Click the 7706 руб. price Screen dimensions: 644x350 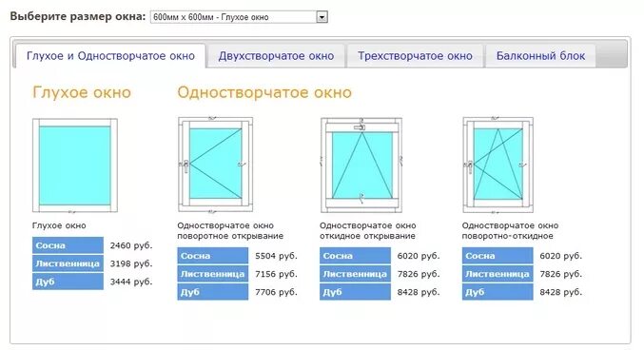pos(276,292)
